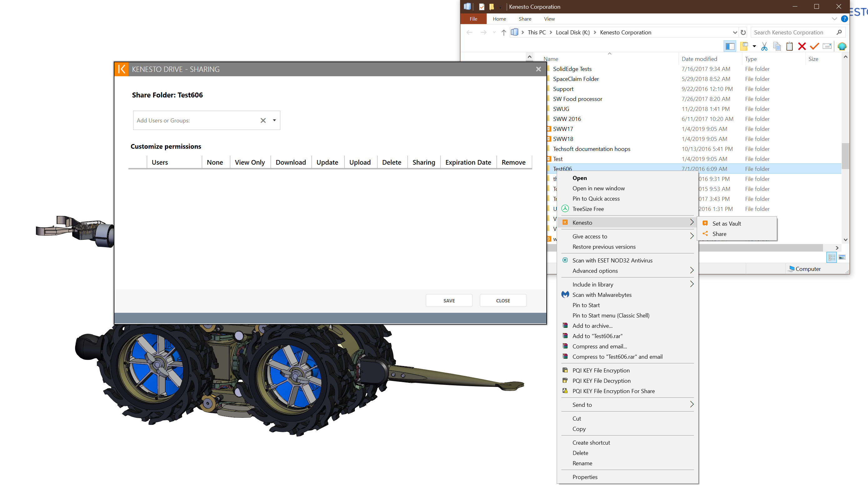Click Set as Vault icon in submenu
The width and height of the screenshot is (868, 499).
pyautogui.click(x=705, y=223)
